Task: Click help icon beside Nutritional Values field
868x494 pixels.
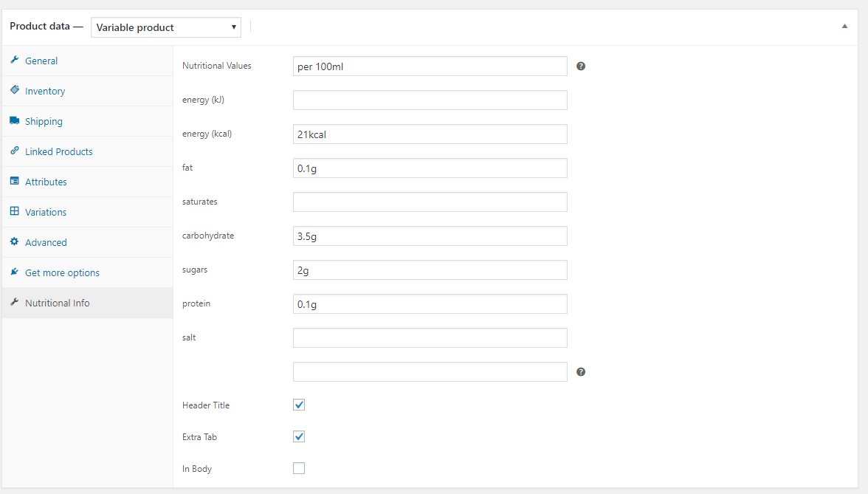Action: point(581,66)
